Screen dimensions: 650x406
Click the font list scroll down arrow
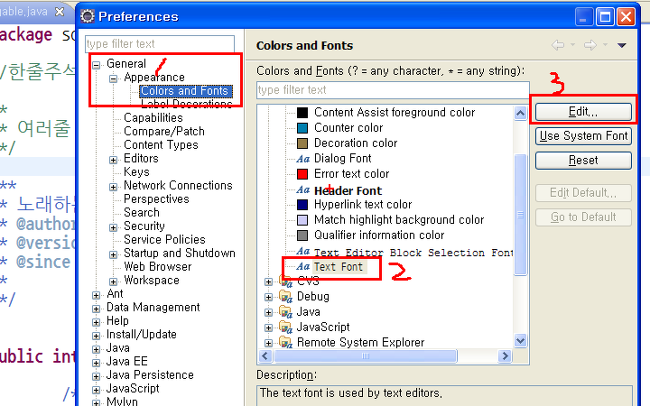coord(520,341)
